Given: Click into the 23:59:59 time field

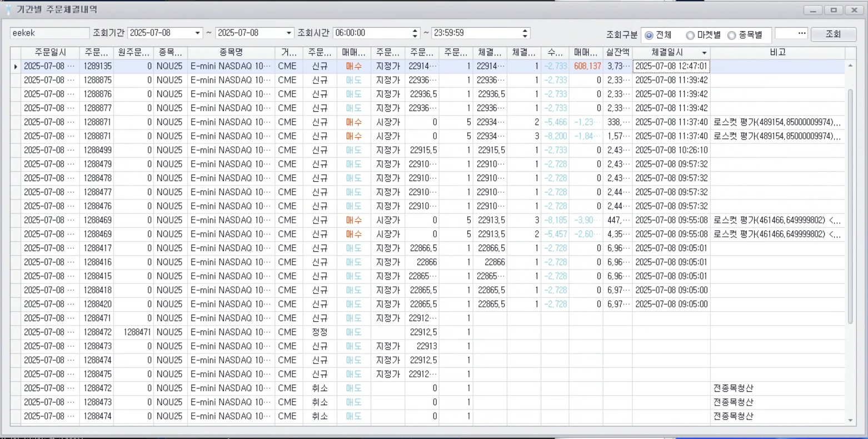Looking at the screenshot, I should 476,33.
